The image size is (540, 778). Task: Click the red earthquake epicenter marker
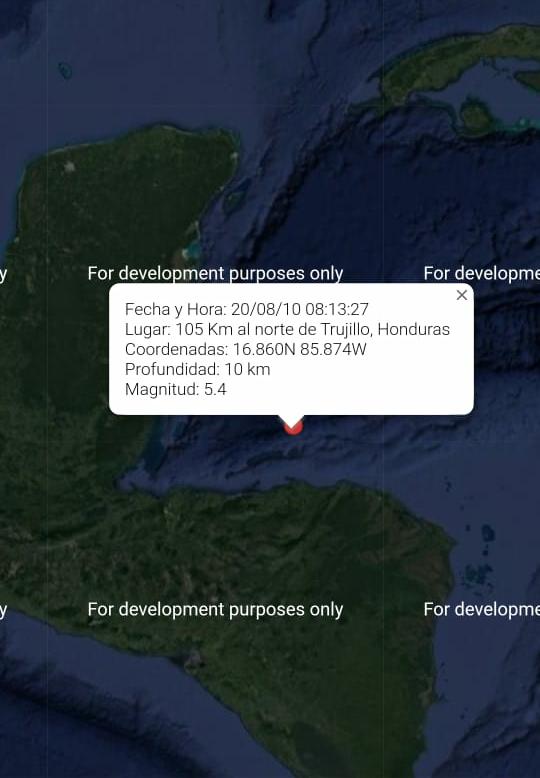[x=293, y=427]
